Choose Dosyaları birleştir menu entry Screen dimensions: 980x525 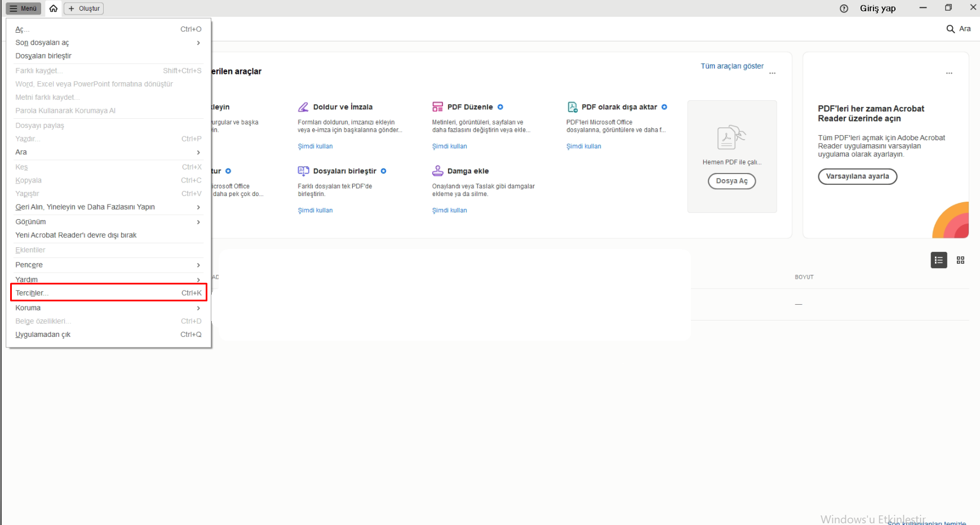point(108,56)
